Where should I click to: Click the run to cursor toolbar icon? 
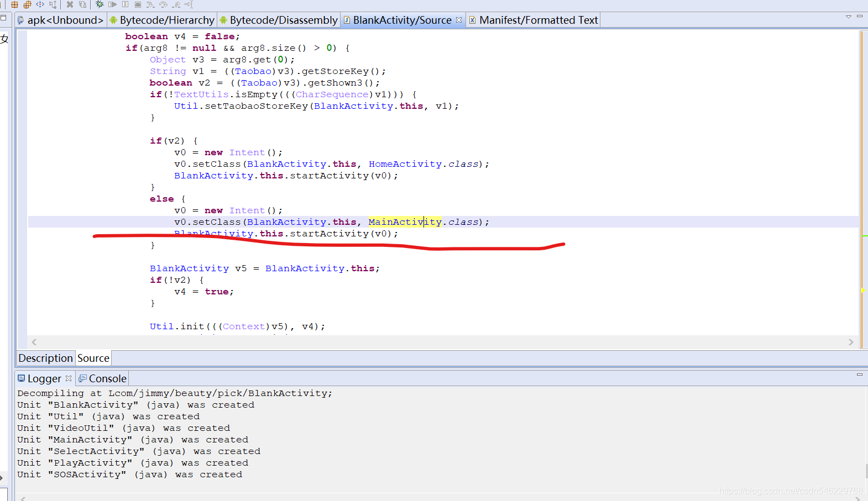189,4
